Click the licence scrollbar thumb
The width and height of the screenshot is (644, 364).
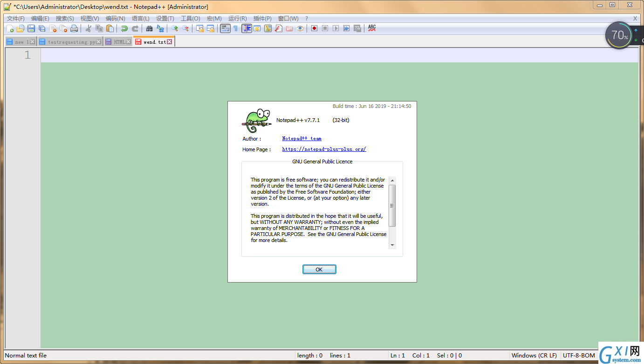point(392,205)
